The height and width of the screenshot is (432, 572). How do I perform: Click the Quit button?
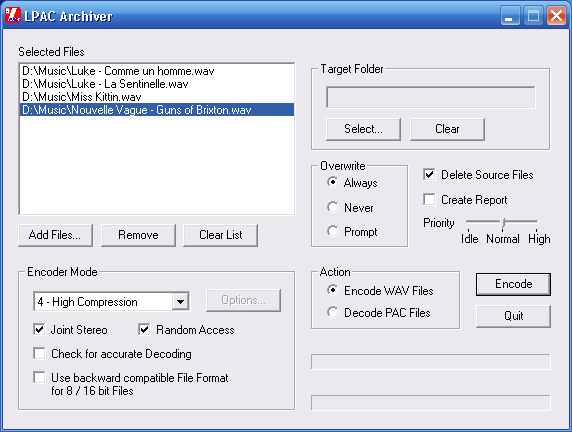point(513,316)
